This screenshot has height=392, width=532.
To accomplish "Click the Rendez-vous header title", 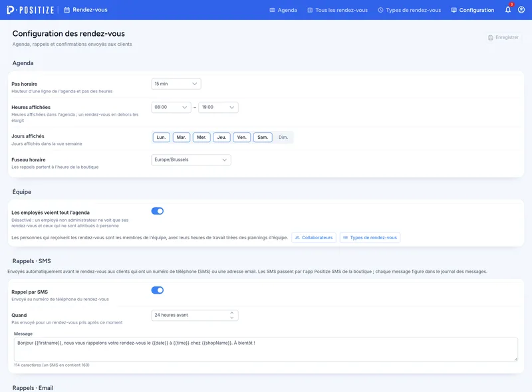I will pos(90,10).
